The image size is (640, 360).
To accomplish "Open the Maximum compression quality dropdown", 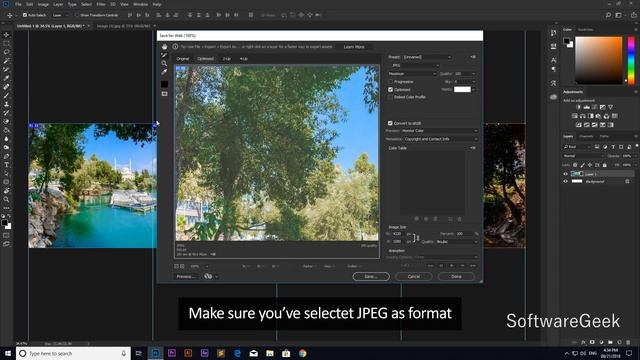I will click(412, 74).
